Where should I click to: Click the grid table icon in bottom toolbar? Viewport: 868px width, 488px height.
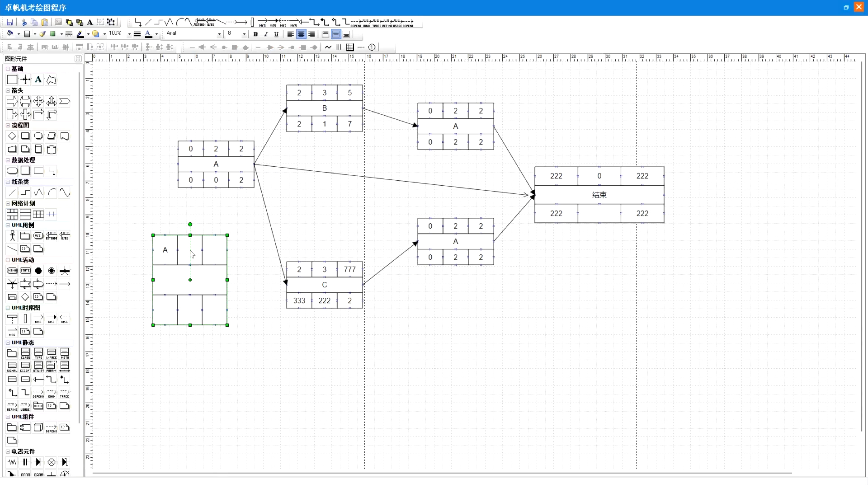coord(350,47)
